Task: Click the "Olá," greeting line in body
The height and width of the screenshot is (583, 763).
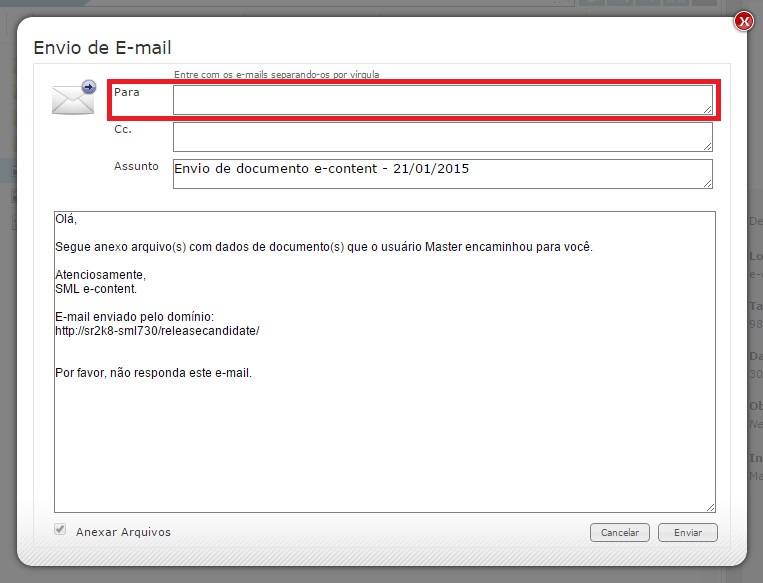Action: (66, 219)
